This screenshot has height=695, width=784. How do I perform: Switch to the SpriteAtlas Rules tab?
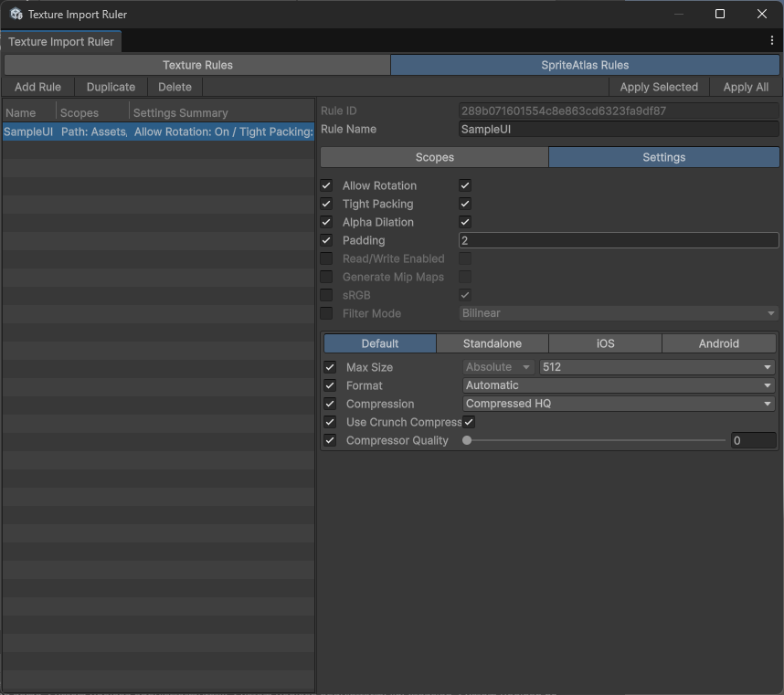coord(585,65)
